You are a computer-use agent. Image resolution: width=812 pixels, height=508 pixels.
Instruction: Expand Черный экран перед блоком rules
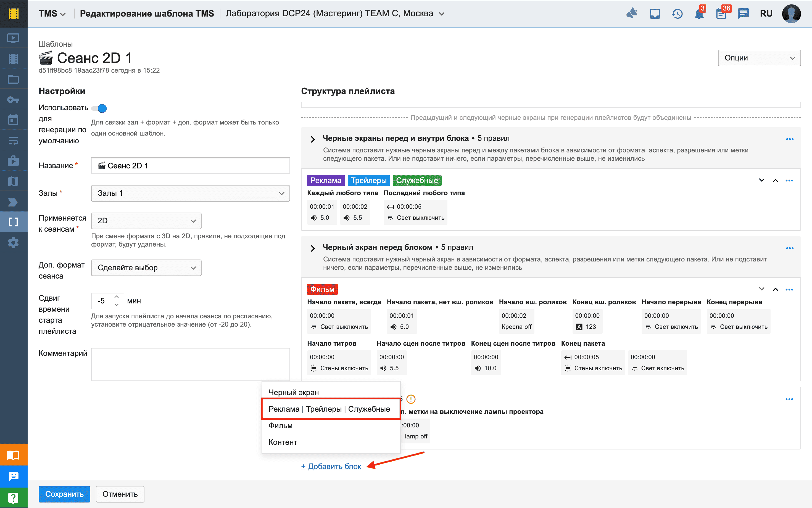click(313, 248)
